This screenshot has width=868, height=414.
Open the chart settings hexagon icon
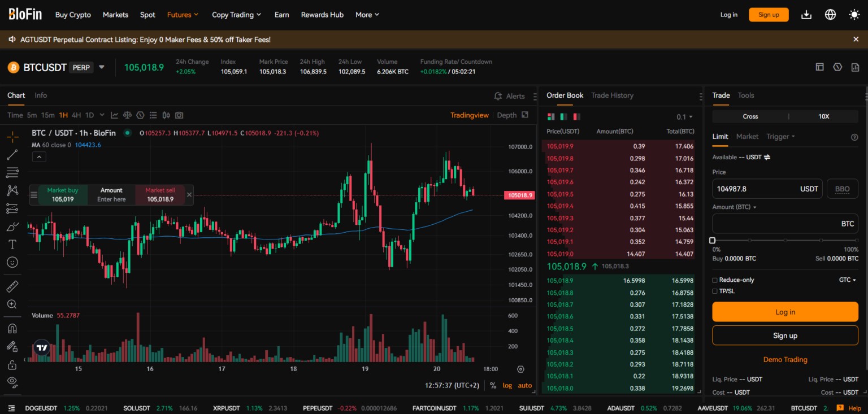coord(140,115)
